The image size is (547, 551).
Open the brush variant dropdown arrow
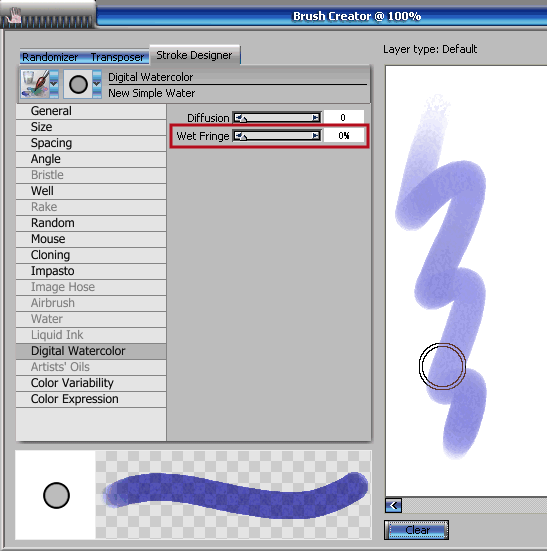pyautogui.click(x=97, y=84)
